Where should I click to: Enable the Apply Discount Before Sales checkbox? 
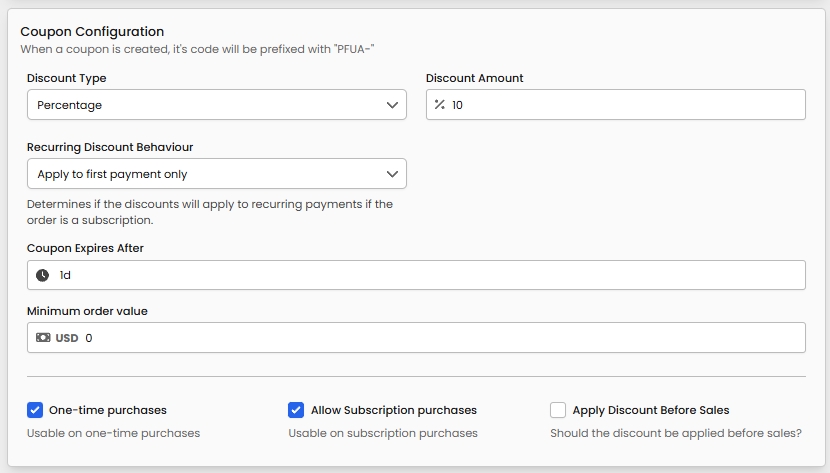pyautogui.click(x=558, y=410)
